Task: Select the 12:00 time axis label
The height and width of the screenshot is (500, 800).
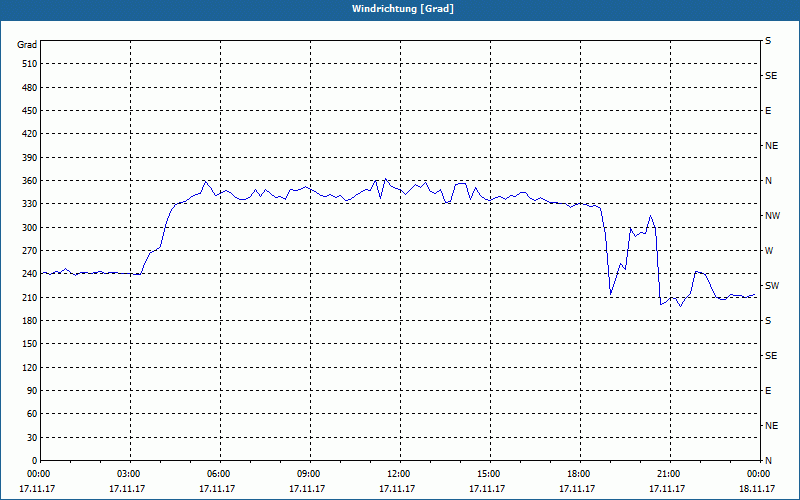Action: [398, 474]
